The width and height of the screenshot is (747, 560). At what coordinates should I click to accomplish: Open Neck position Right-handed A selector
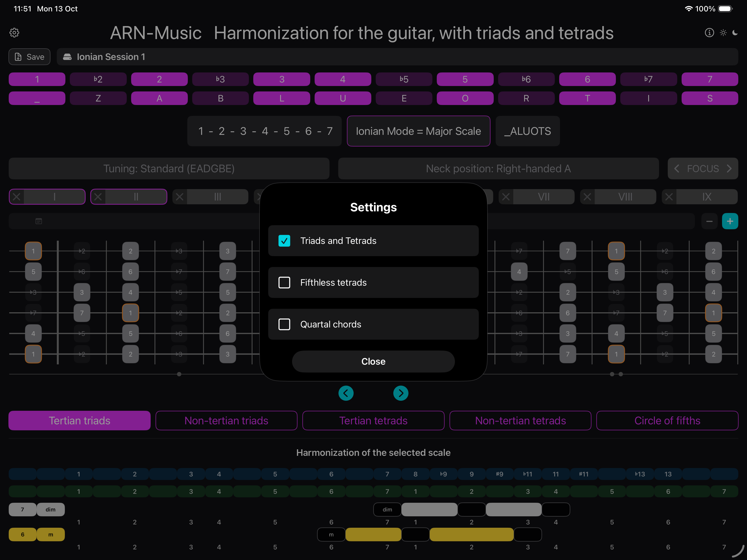tap(498, 168)
